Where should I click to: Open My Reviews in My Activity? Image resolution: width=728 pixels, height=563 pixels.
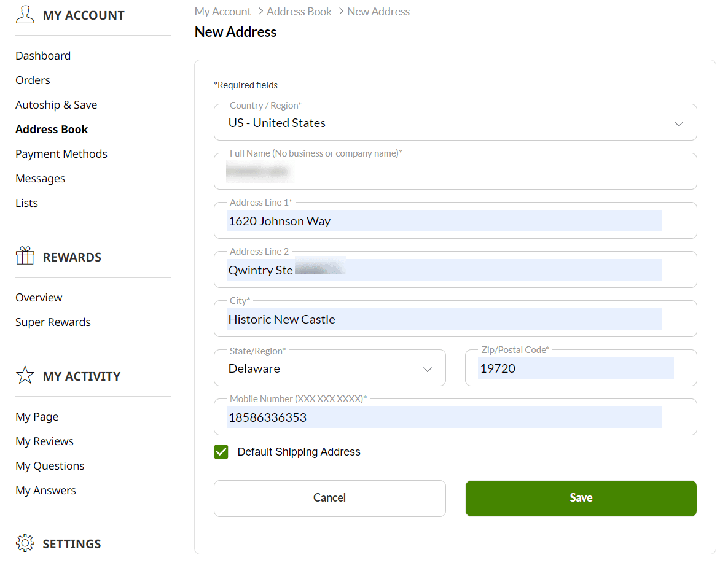[x=44, y=441]
